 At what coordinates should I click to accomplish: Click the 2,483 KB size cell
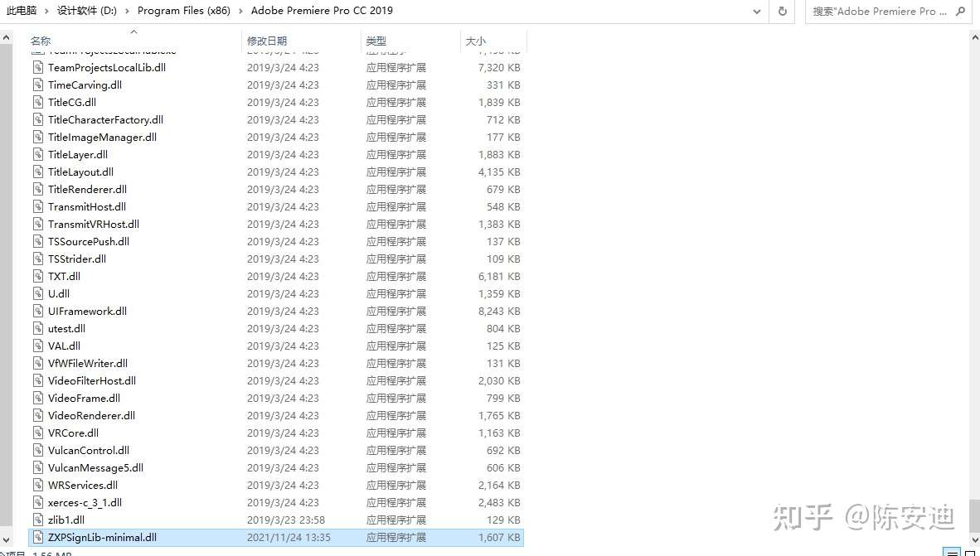(499, 502)
